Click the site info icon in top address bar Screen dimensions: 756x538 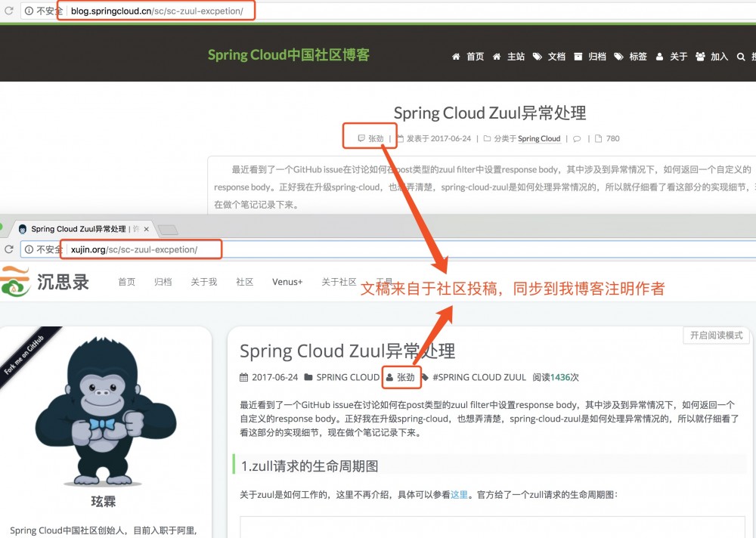pyautogui.click(x=29, y=11)
